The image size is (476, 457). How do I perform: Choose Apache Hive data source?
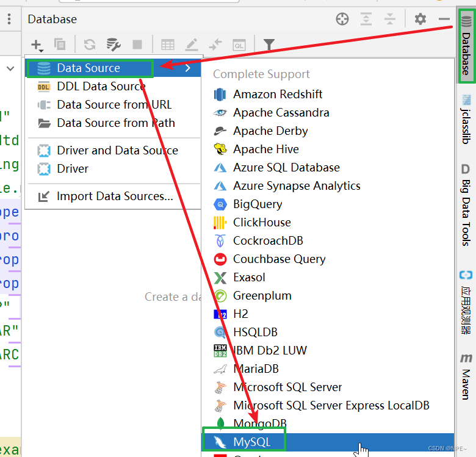pos(328,149)
